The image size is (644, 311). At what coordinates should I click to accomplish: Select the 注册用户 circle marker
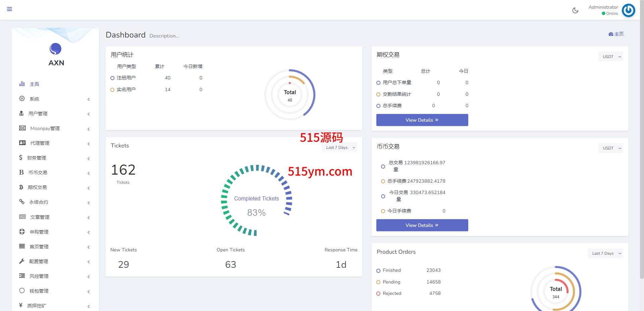click(x=112, y=78)
